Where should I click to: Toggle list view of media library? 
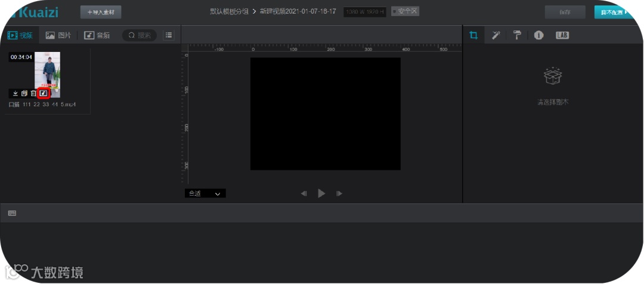pyautogui.click(x=168, y=35)
